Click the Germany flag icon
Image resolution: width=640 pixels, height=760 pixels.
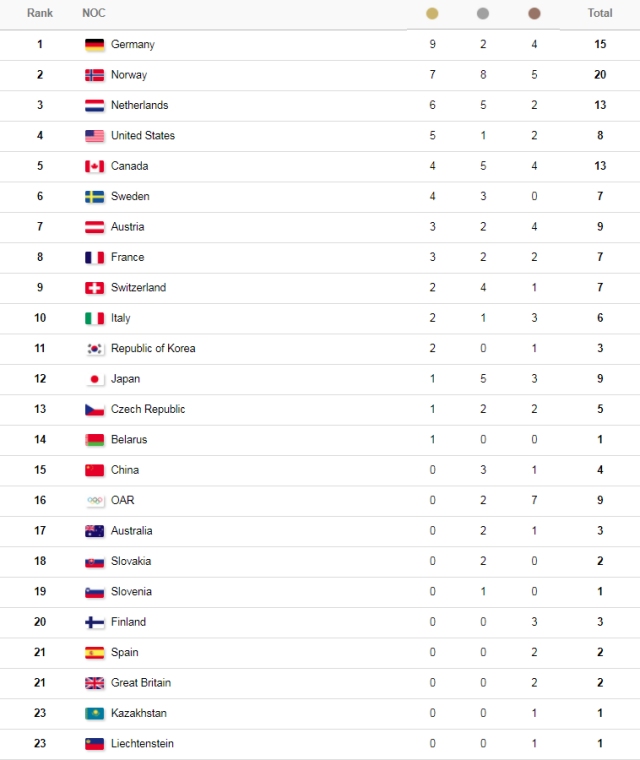[95, 45]
